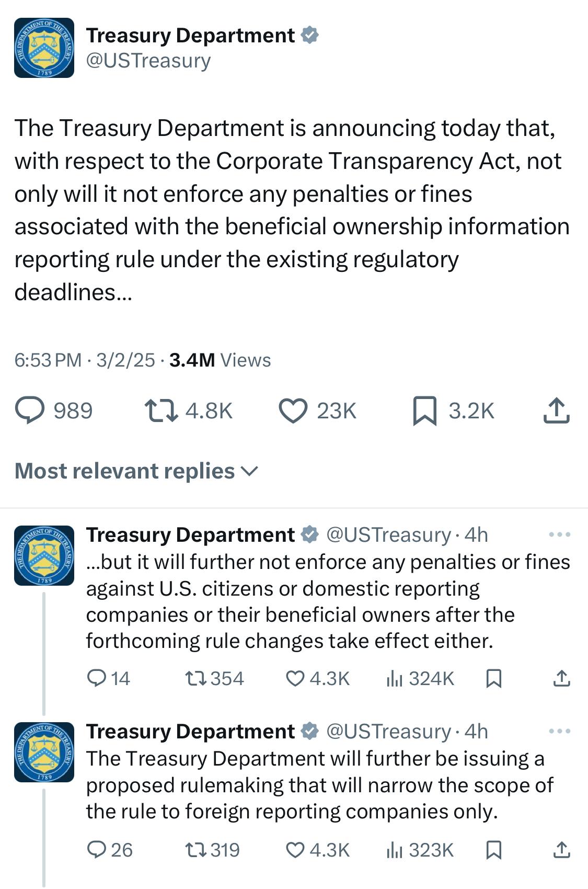This screenshot has width=588, height=889.
Task: Share the first reply about rule changes
Action: tap(561, 678)
